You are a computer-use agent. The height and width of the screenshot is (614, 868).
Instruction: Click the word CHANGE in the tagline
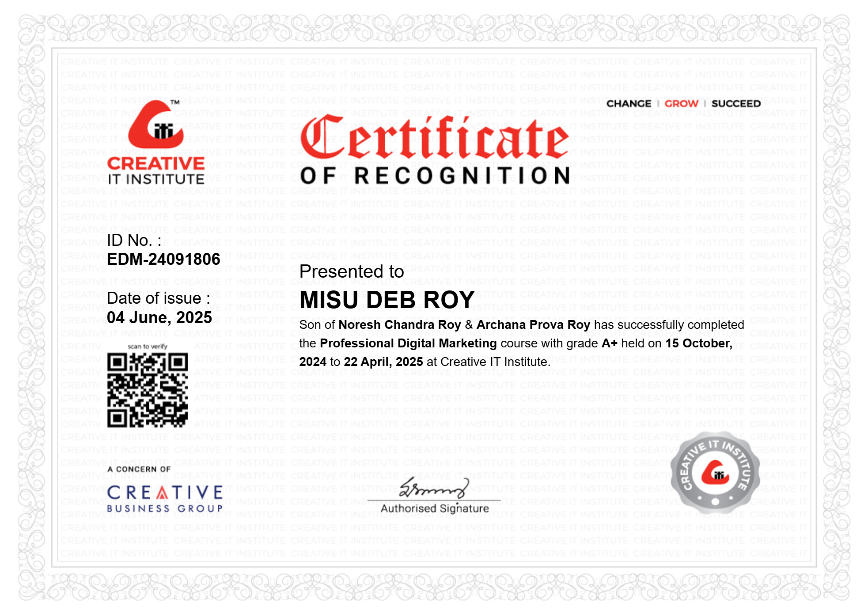(x=629, y=104)
